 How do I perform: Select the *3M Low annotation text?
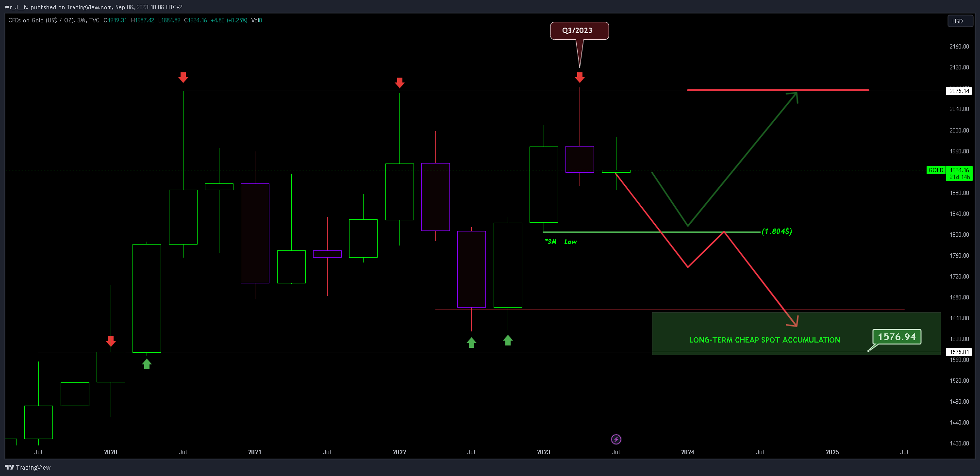coord(561,242)
